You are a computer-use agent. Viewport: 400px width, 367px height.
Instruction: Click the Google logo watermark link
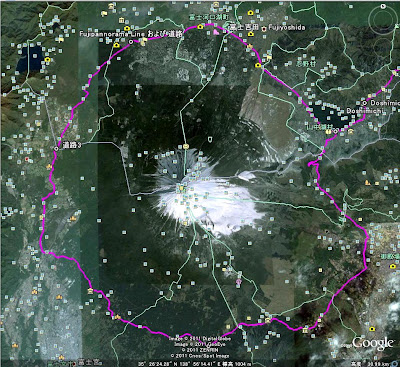pyautogui.click(x=373, y=343)
